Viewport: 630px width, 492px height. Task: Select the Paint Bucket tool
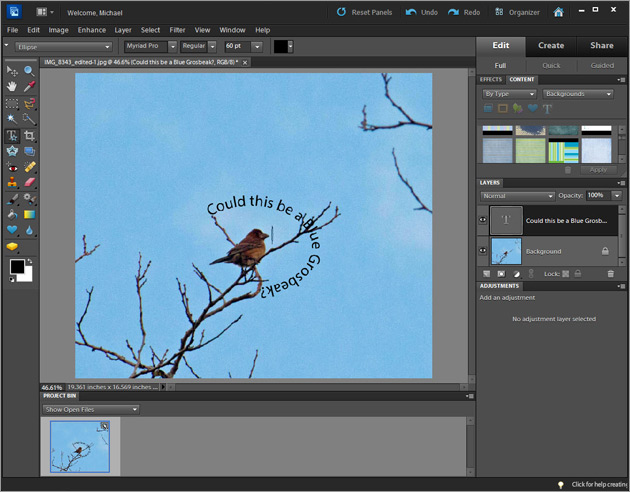tap(12, 214)
